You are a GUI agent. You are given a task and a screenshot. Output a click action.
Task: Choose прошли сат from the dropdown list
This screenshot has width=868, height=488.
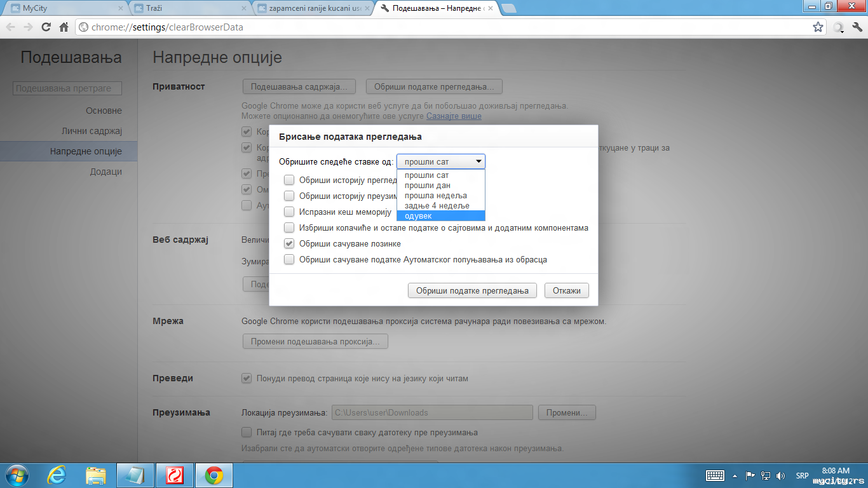(x=441, y=175)
